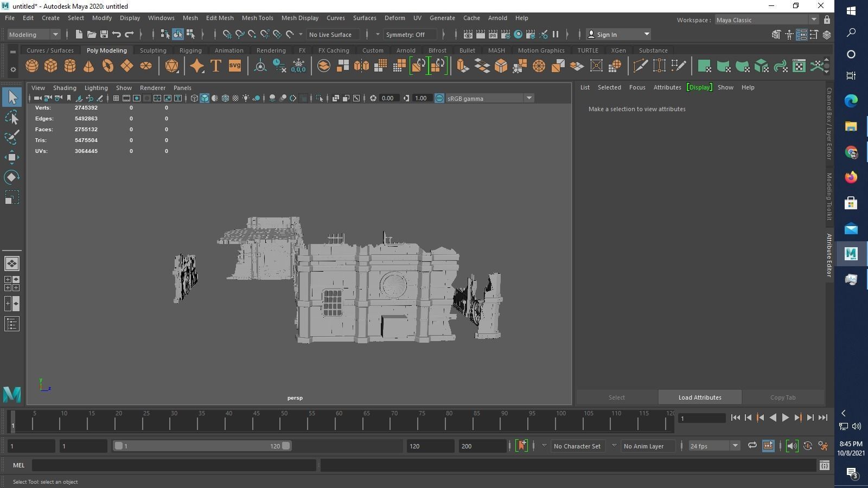The image size is (868, 488).
Task: Select the Lasso tool in the toolbox
Action: (11, 117)
